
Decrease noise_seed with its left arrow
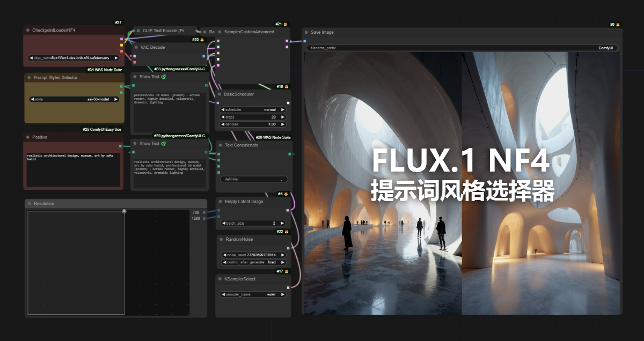tap(223, 255)
